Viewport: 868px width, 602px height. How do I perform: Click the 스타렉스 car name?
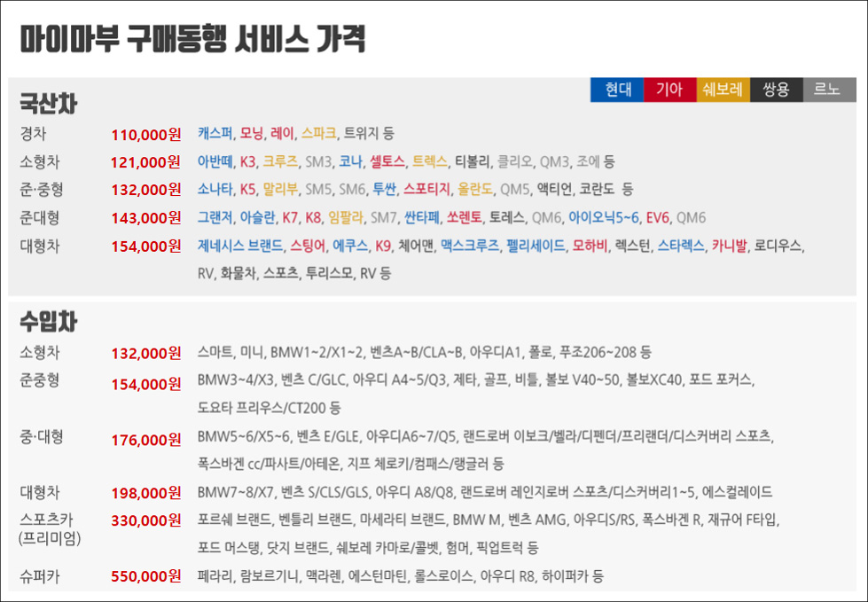tap(681, 246)
